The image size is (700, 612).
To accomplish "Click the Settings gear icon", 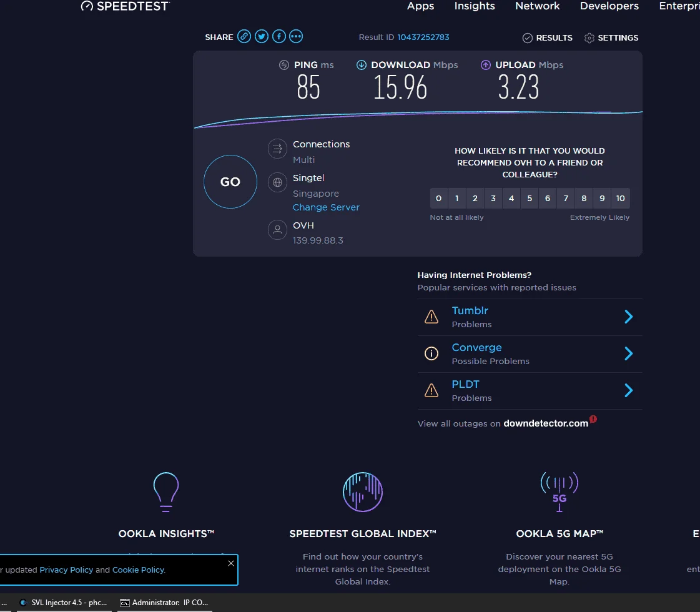I will click(x=589, y=38).
